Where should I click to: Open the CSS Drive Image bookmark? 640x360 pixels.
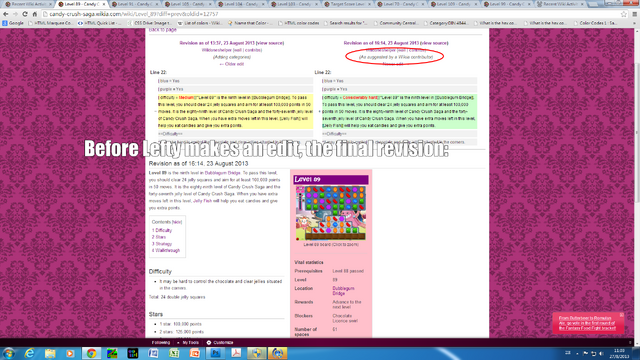pos(149,23)
